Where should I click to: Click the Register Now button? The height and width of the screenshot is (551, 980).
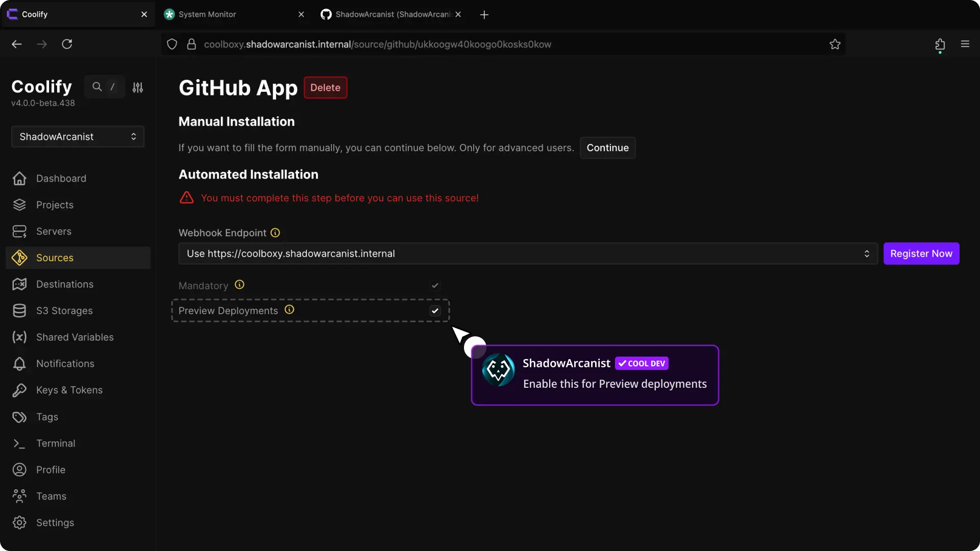click(x=921, y=254)
